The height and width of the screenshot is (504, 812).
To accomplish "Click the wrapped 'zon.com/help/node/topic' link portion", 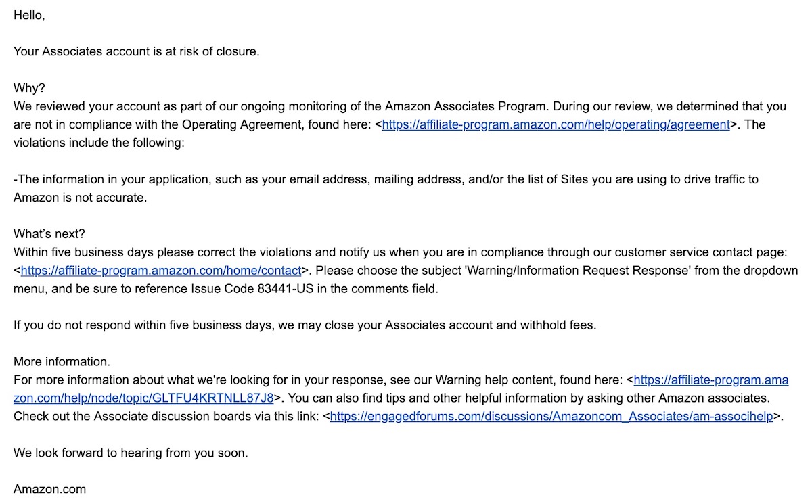I will pos(143,398).
